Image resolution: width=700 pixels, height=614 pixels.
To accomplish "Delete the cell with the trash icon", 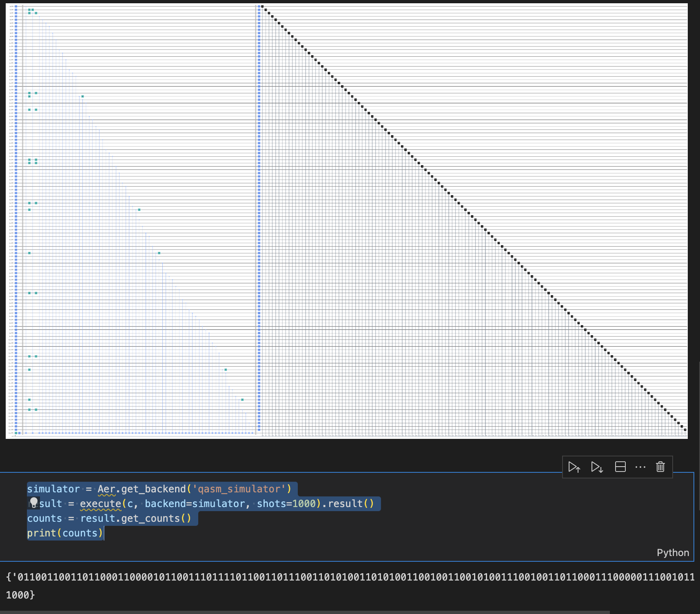I will coord(660,467).
